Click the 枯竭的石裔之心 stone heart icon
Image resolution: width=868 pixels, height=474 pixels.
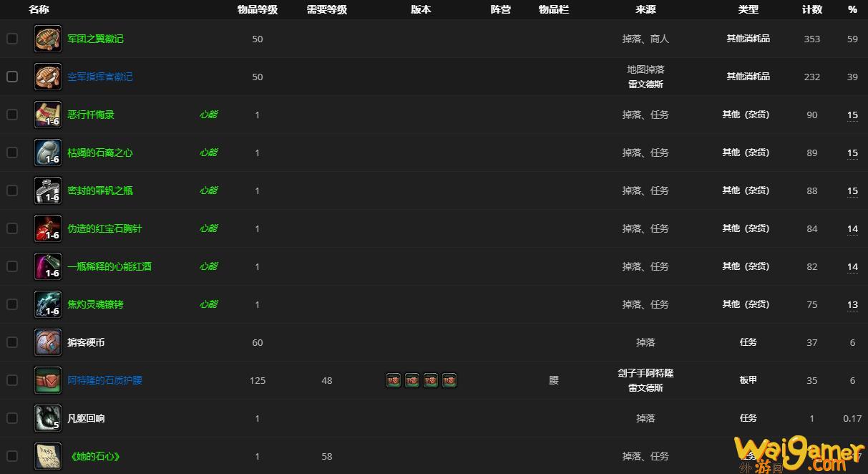point(48,153)
